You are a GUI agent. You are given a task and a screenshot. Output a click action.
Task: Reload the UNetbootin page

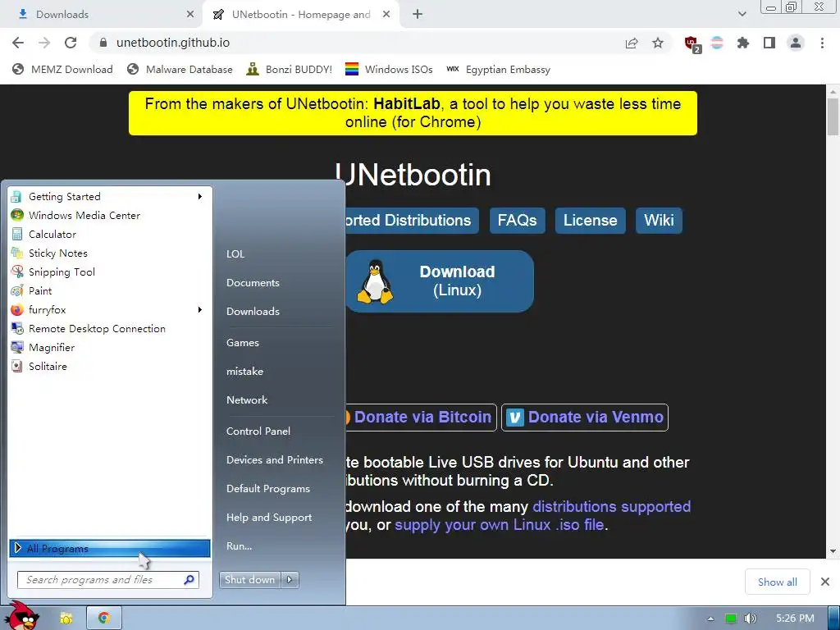click(x=71, y=43)
